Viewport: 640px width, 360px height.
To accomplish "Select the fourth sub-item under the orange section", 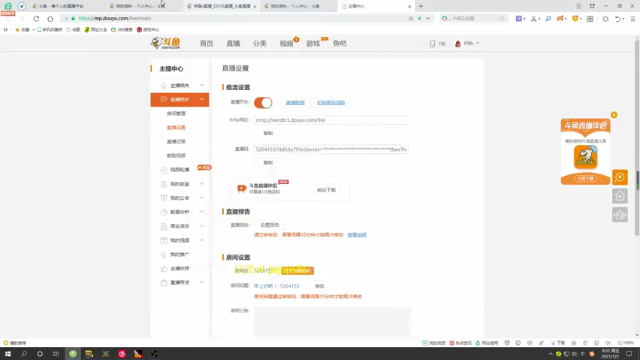I will tap(176, 156).
